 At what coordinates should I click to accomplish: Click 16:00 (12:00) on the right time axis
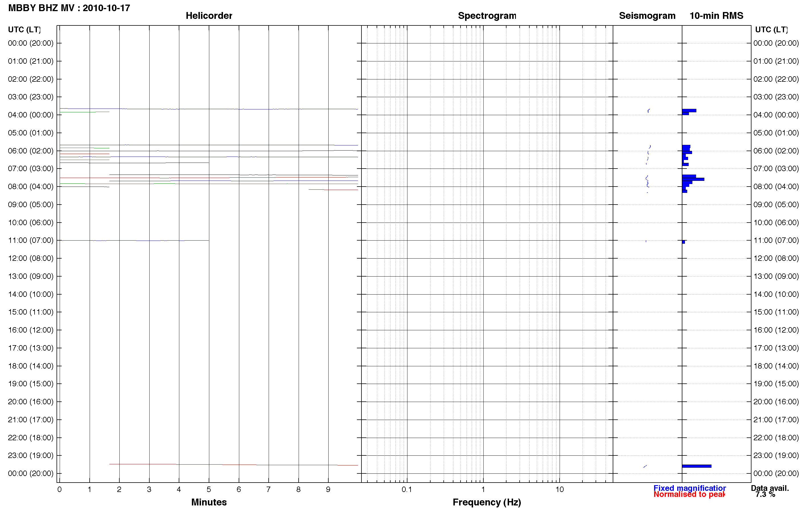tap(776, 330)
